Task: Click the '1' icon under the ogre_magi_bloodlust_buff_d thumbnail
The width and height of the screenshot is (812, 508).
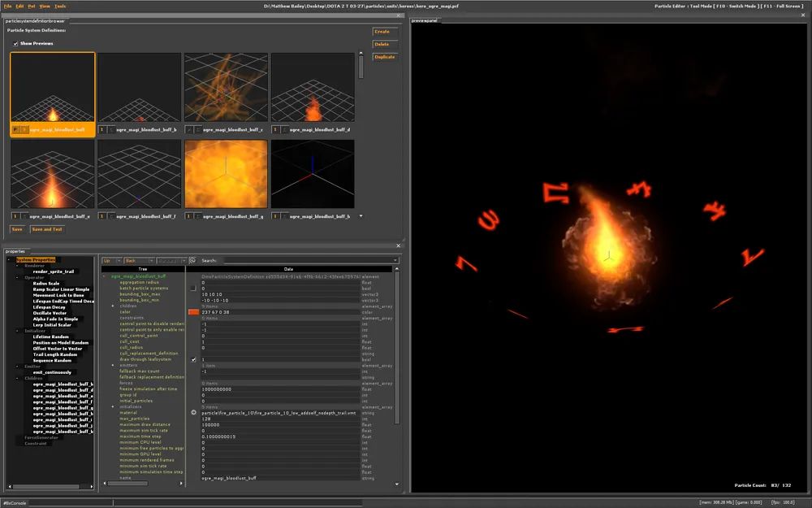Action: coord(276,129)
